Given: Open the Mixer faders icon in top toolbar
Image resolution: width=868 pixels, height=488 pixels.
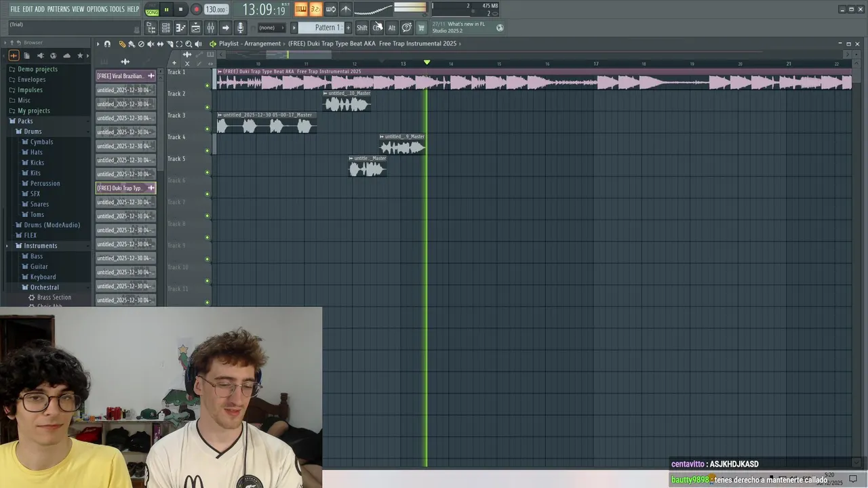Looking at the screenshot, I should 210,28.
